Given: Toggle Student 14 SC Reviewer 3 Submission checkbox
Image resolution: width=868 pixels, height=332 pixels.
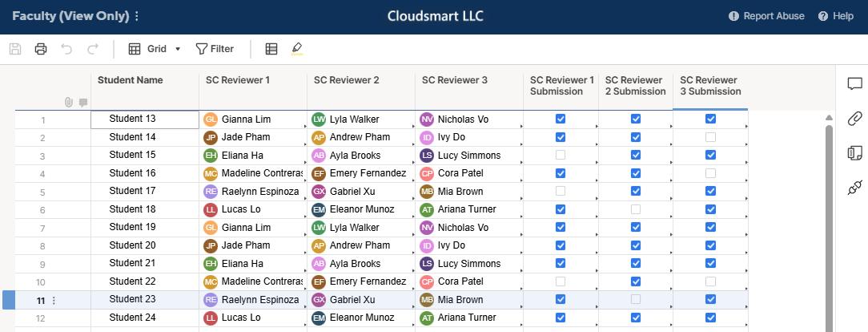Looking at the screenshot, I should 711,137.
